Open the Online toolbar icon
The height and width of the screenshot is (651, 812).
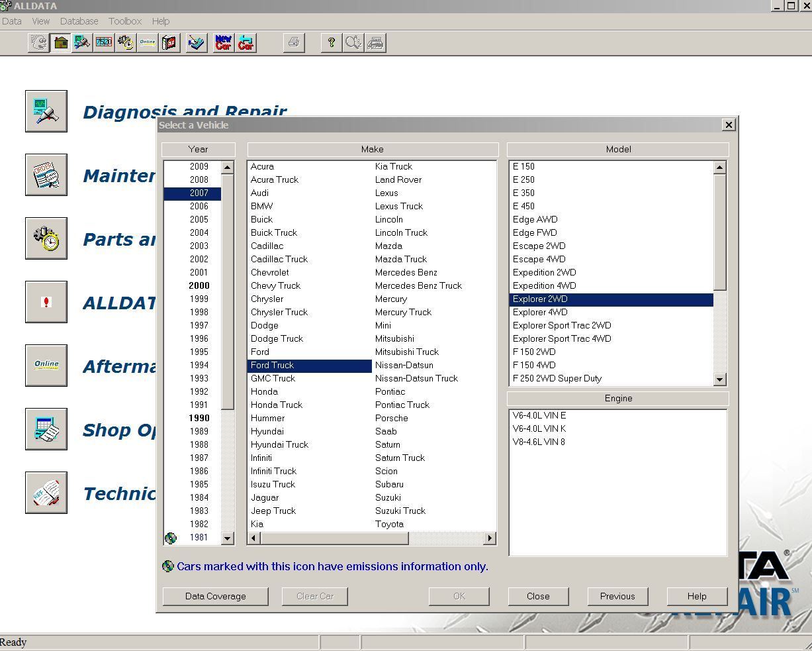pyautogui.click(x=147, y=43)
